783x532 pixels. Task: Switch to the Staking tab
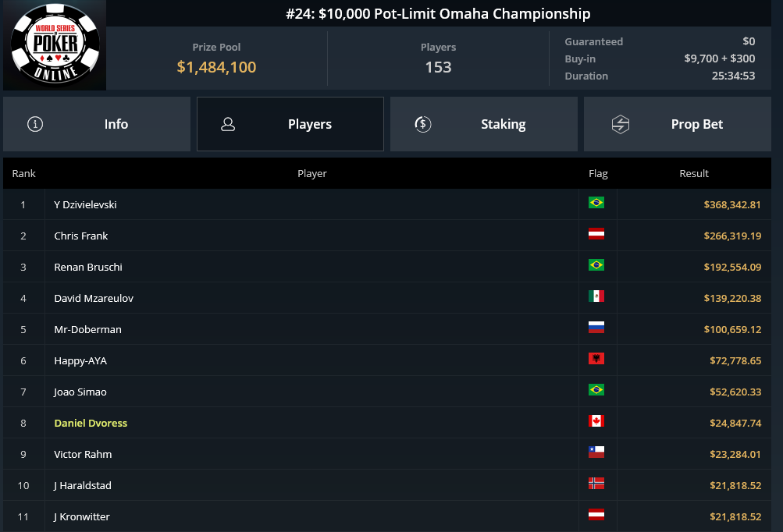point(484,124)
